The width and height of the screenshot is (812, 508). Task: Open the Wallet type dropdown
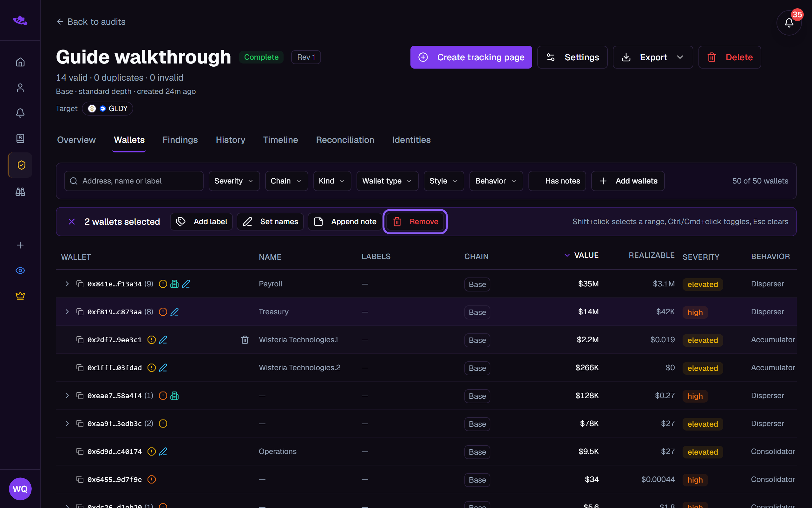(388, 181)
